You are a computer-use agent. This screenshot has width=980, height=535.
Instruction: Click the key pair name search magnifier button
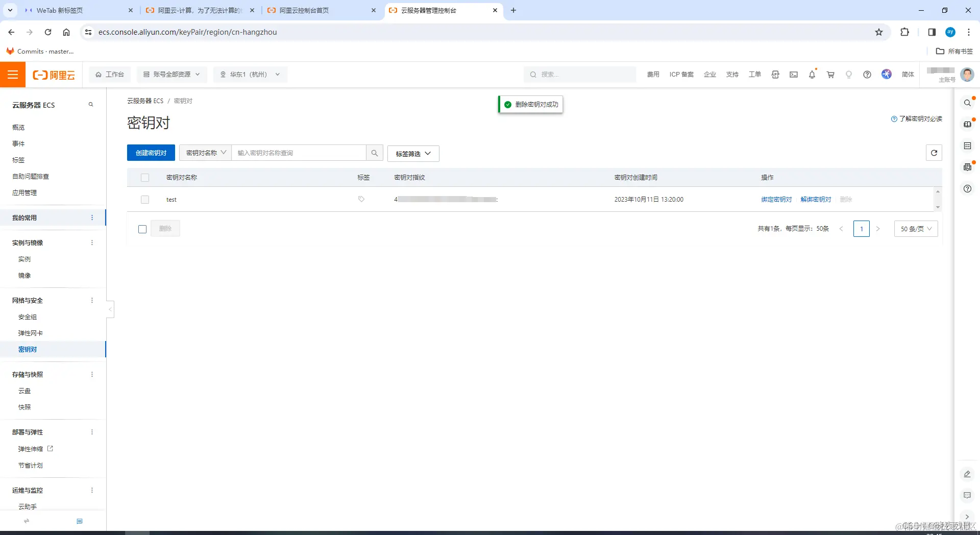click(x=375, y=153)
